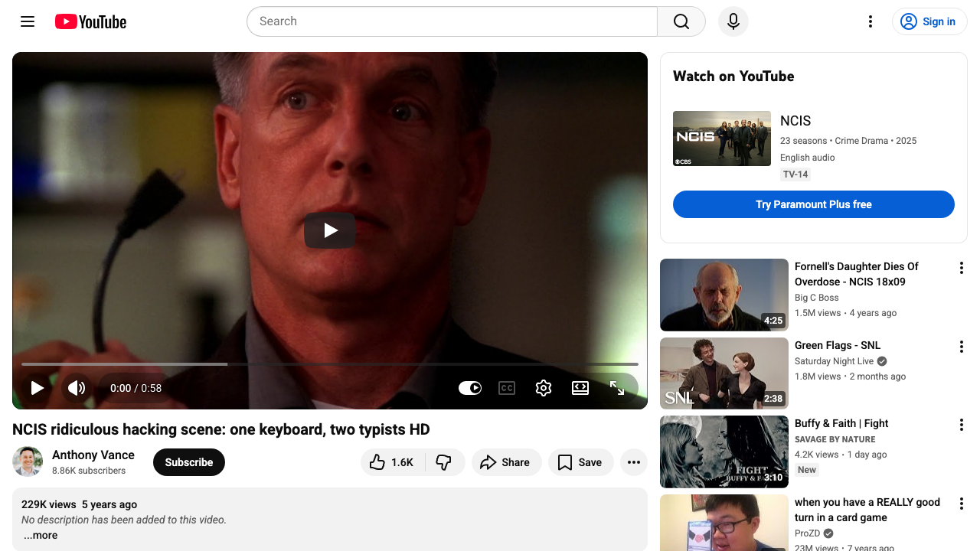Image resolution: width=980 pixels, height=551 pixels.
Task: Open Anthony Vance channel avatar
Action: click(x=28, y=462)
